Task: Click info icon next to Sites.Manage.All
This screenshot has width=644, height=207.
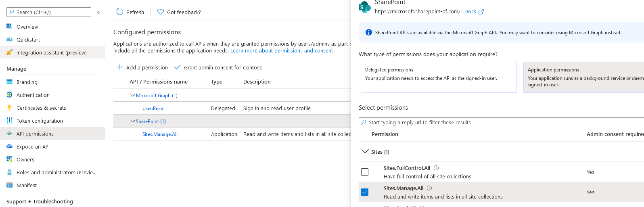Action: tap(429, 188)
